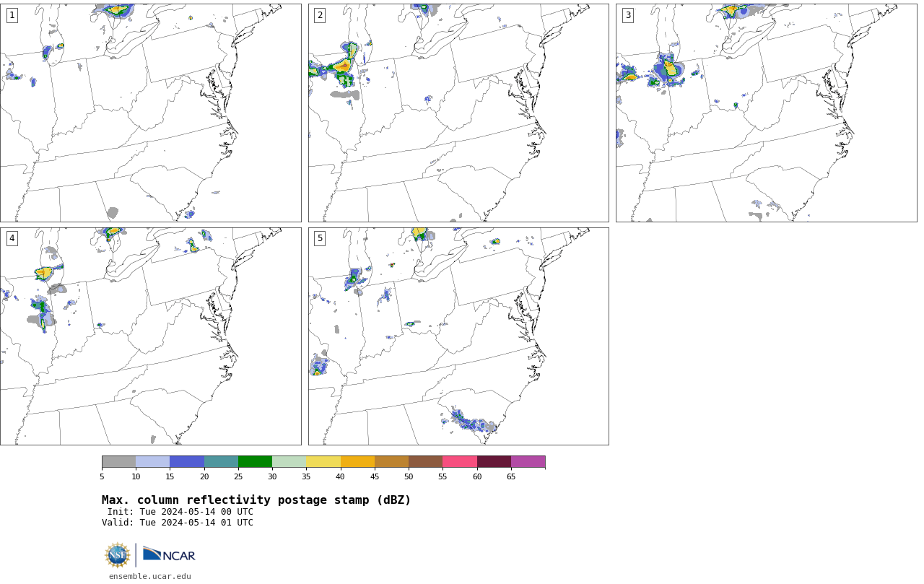Open ensemble member 4 map panel
This screenshot has height=584, width=924.
click(150, 336)
